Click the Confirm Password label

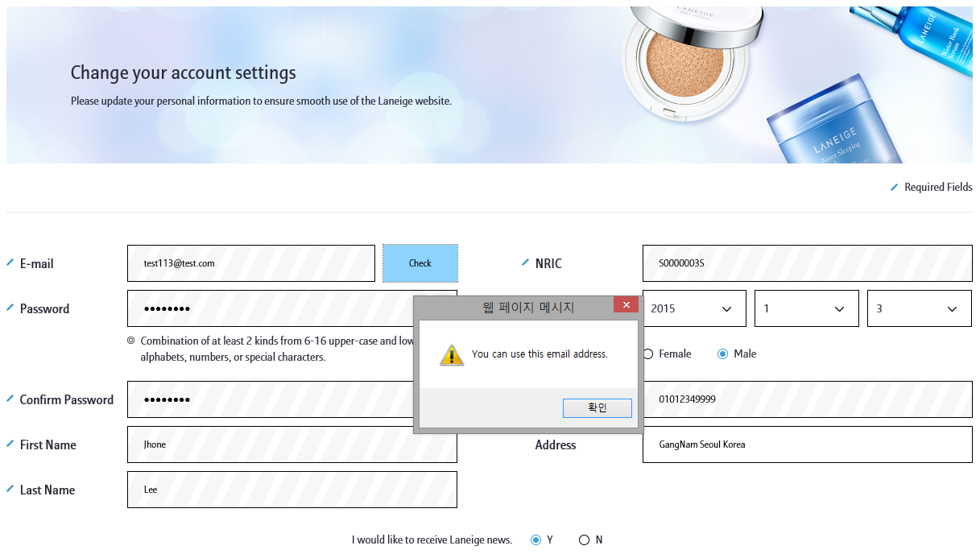click(x=67, y=399)
